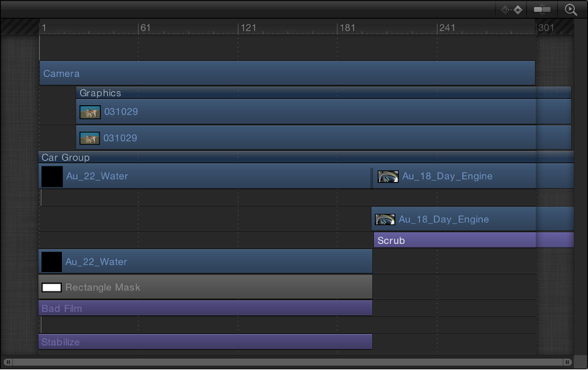Click Au_18_Day_Engine thumbnail beside the Au_22_Water clip

point(388,176)
